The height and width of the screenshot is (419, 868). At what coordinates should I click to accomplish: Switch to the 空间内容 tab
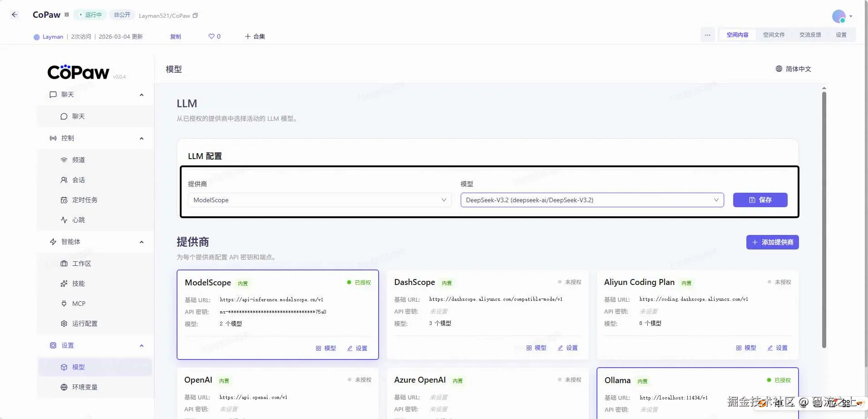737,35
